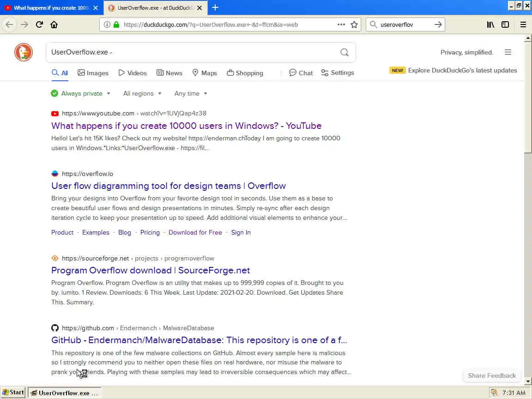Click the browser search box containing 'useroverflov'
This screenshot has width=532, height=399.
click(405, 24)
